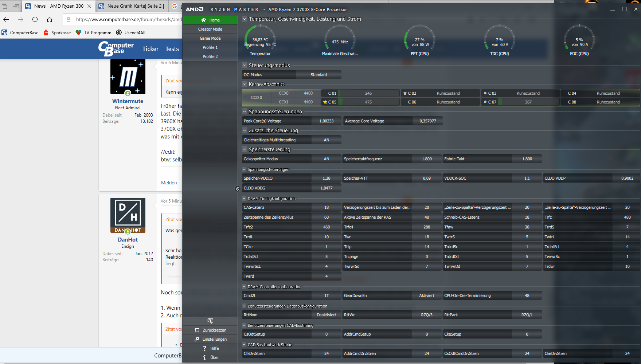
Task: Switch to Creator Mode
Action: click(210, 29)
